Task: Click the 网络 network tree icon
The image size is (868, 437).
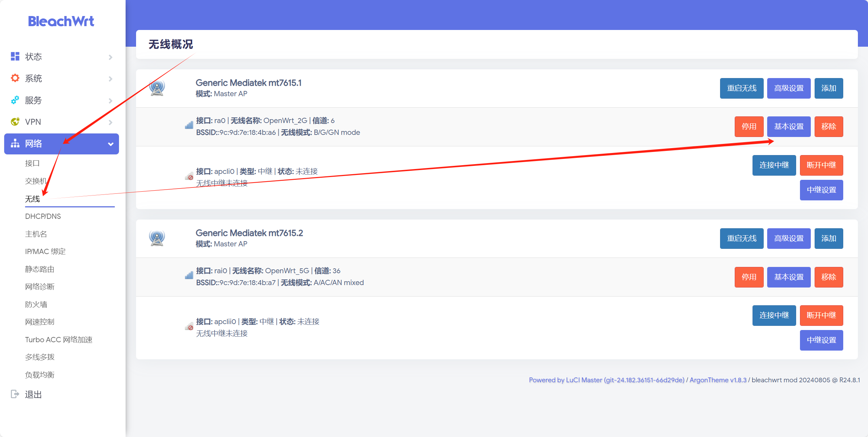Action: (15, 143)
